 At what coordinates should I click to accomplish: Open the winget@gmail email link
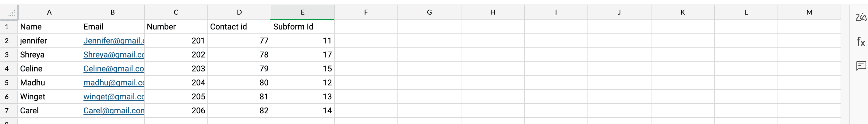tap(114, 97)
